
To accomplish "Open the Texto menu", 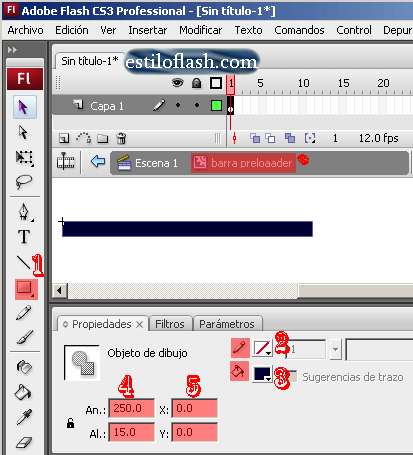I will pos(248,30).
